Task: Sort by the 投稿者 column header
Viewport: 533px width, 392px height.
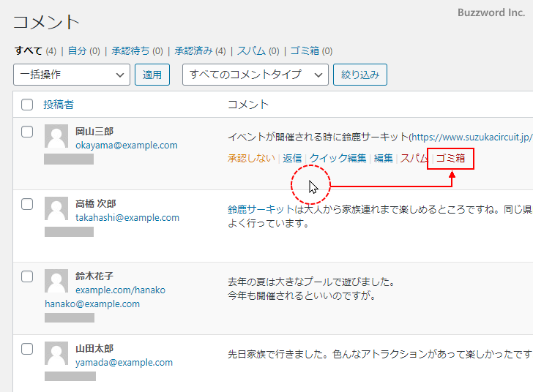Action: coord(59,105)
